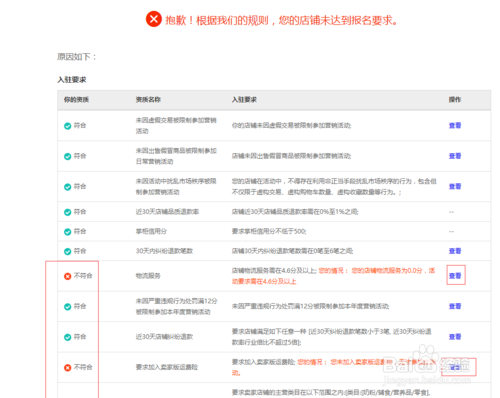The height and width of the screenshot is (398, 500).
Task: Click the 资质名称 column header
Action: coord(148,100)
